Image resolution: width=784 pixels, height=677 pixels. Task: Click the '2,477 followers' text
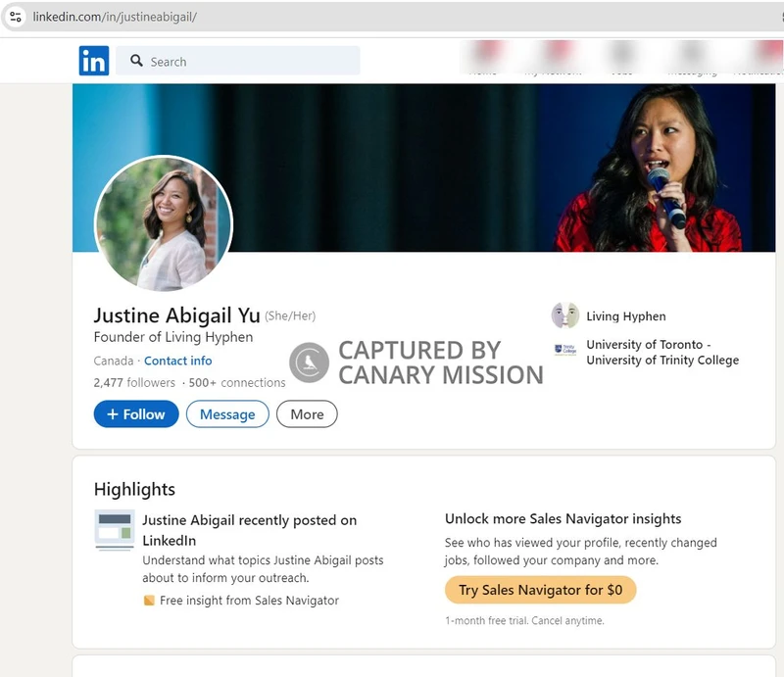pyautogui.click(x=134, y=382)
